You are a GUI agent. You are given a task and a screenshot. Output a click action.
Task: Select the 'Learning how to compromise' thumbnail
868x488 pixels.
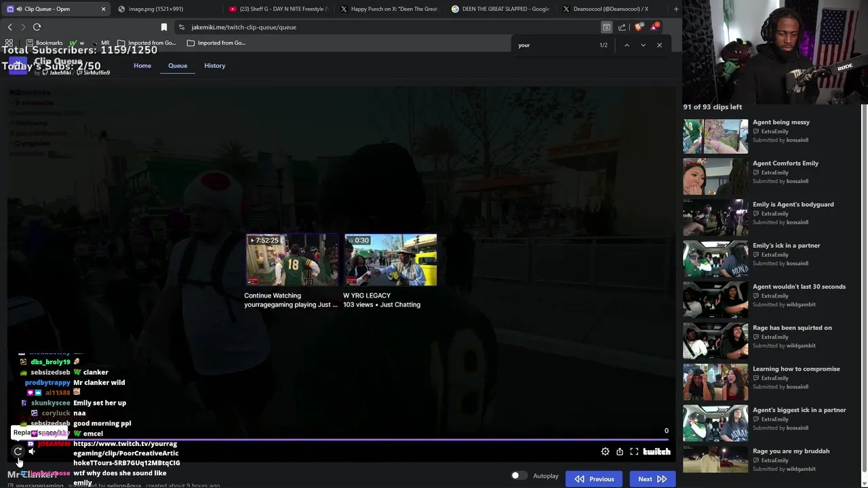click(715, 382)
